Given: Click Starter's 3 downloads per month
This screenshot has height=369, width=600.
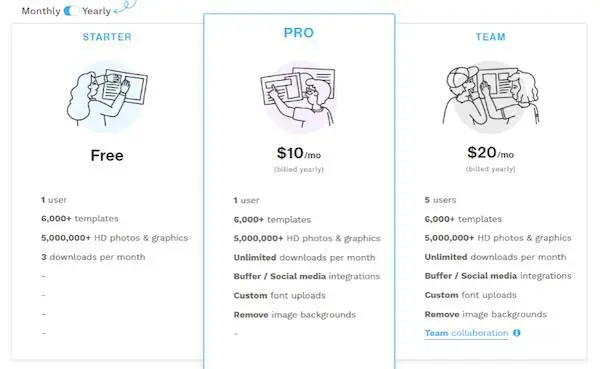Looking at the screenshot, I should tap(93, 257).
